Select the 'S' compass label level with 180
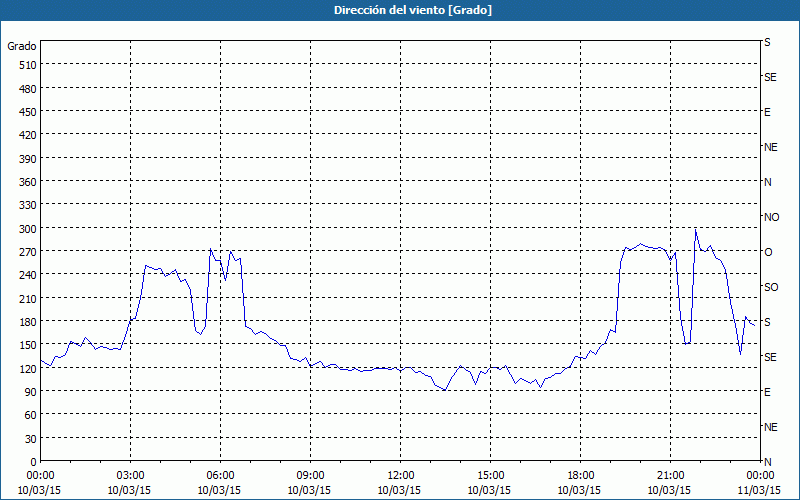 [x=767, y=322]
